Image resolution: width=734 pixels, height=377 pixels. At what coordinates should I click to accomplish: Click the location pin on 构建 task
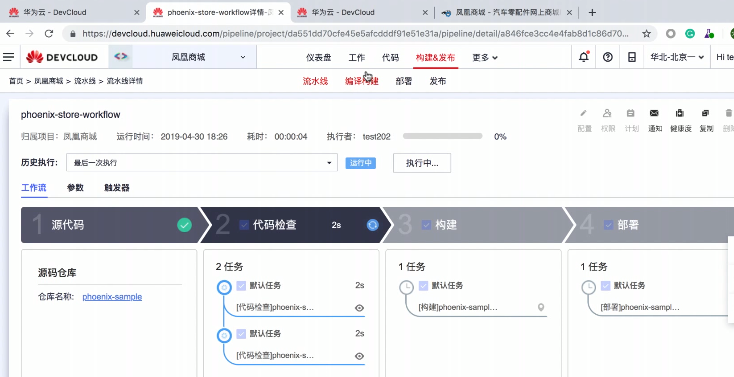(541, 308)
